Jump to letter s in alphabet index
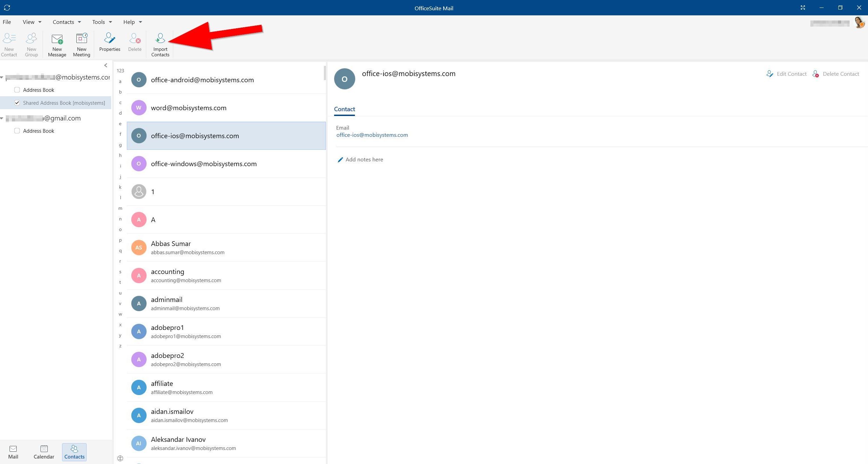 pos(120,272)
